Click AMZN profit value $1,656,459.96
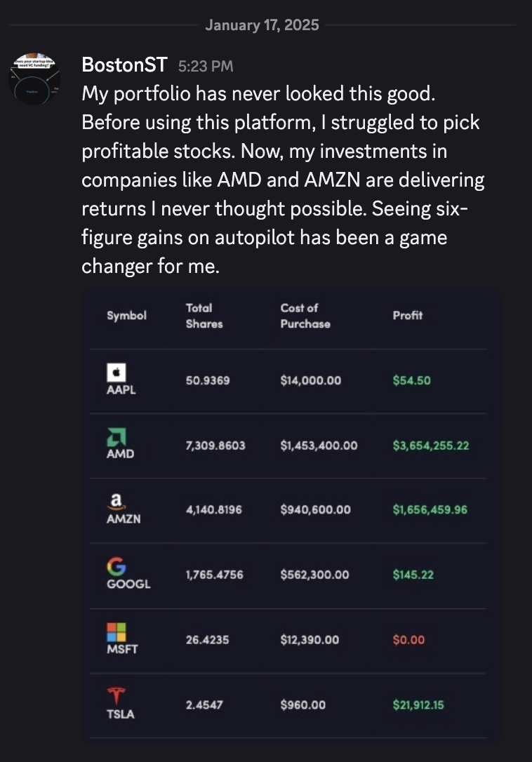 coord(430,510)
